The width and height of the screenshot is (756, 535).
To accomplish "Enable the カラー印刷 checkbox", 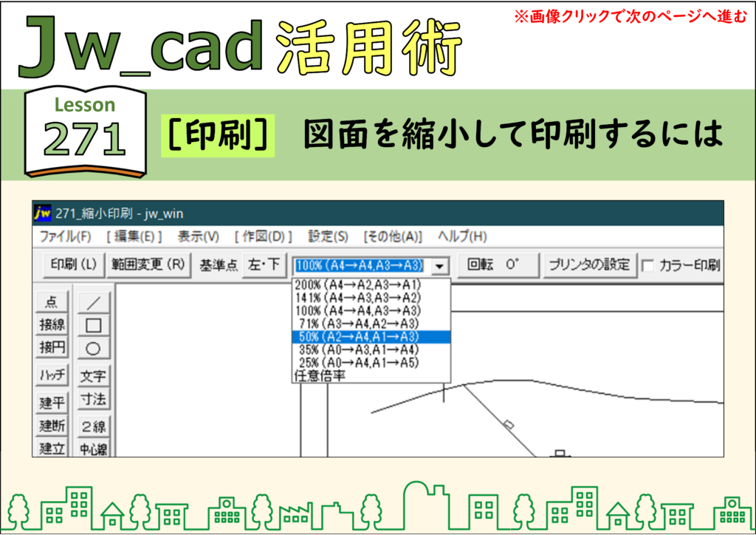I will (648, 265).
